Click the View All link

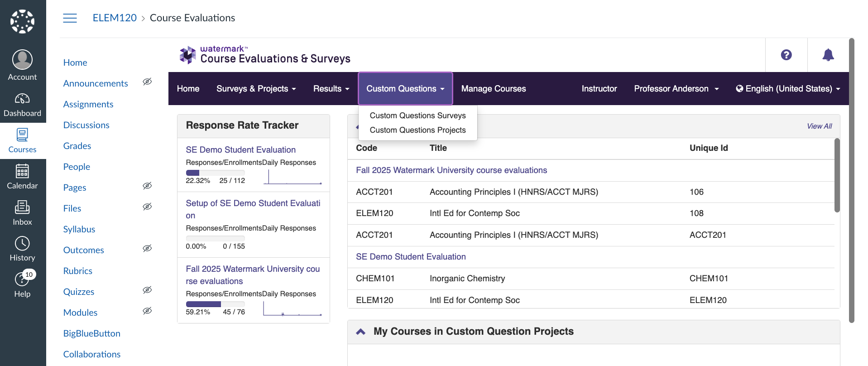[819, 126]
